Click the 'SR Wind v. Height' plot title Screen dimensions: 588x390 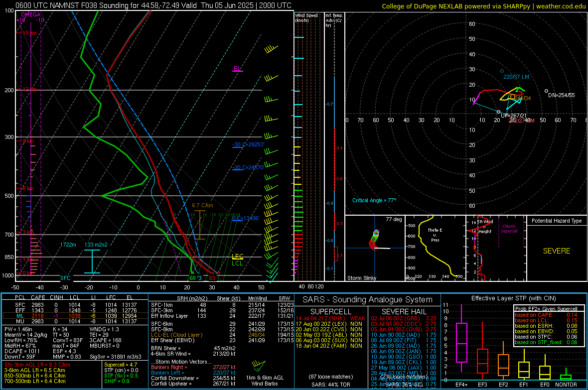tap(485, 227)
